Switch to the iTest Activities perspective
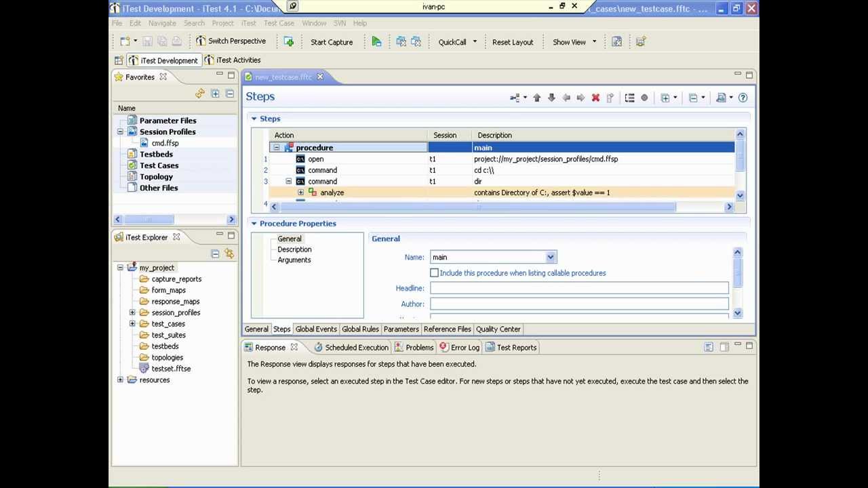Image resolution: width=868 pixels, height=488 pixels. (233, 60)
